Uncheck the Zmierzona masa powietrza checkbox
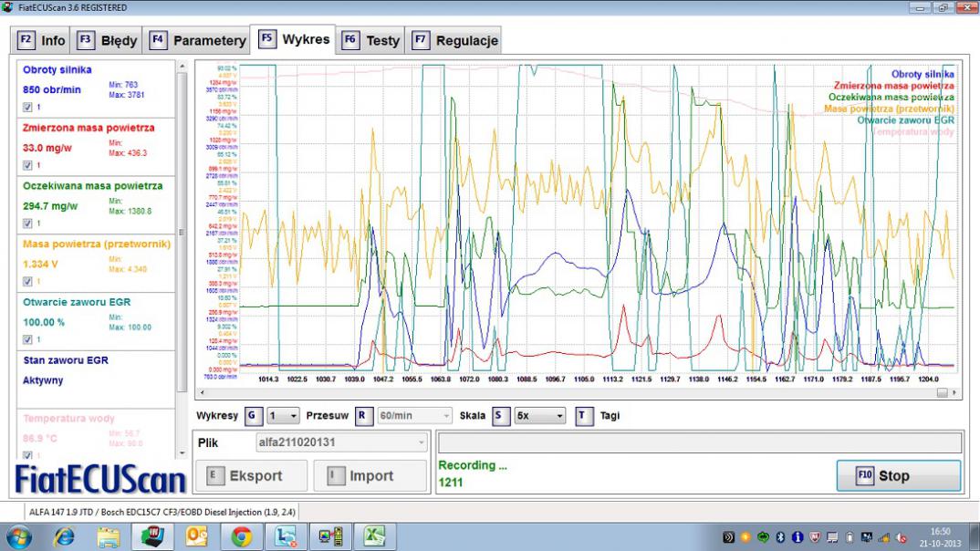This screenshot has width=980, height=551. [x=27, y=165]
